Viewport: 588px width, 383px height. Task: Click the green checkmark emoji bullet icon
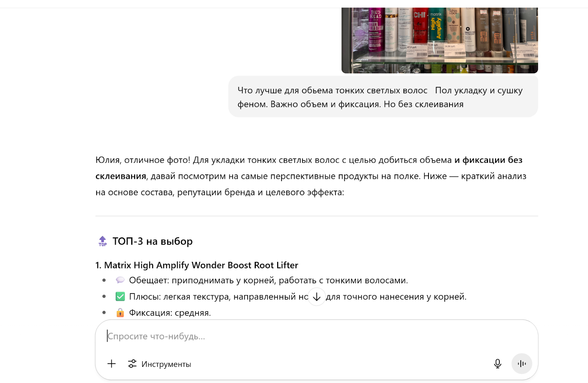point(120,296)
